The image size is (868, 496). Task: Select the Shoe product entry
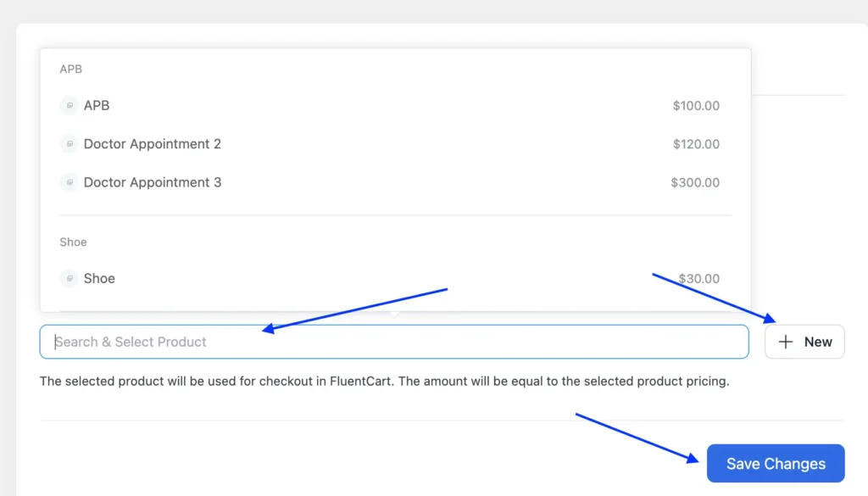coord(99,278)
